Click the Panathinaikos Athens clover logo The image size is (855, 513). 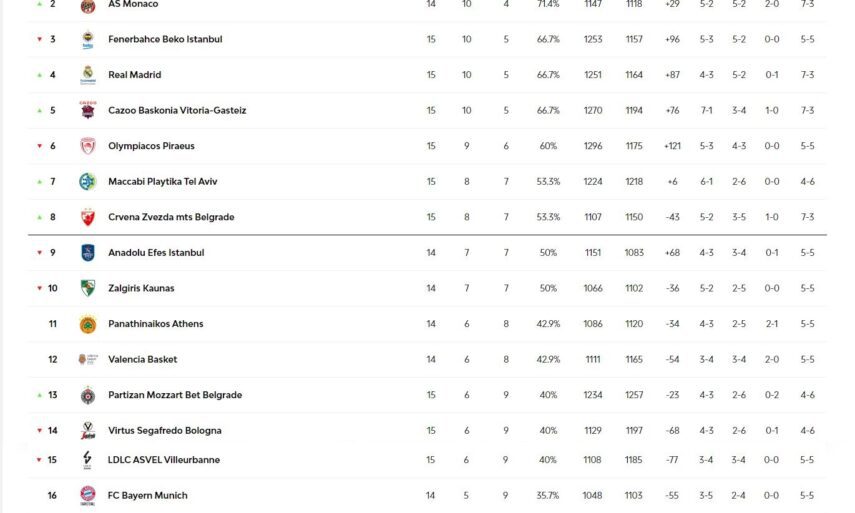pyautogui.click(x=88, y=324)
